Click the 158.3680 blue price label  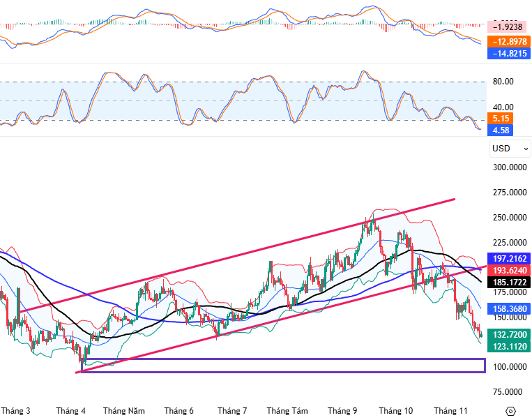[x=509, y=308]
